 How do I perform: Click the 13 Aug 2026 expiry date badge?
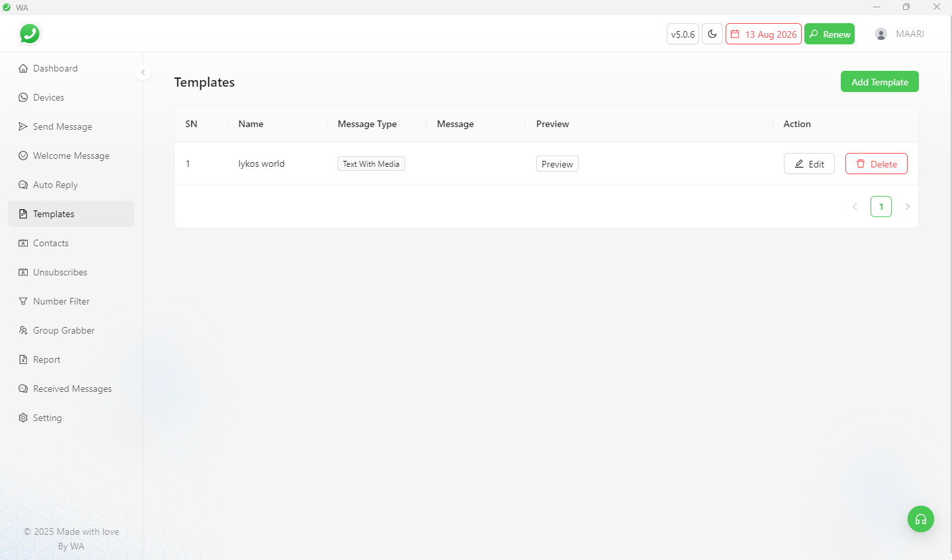click(763, 34)
